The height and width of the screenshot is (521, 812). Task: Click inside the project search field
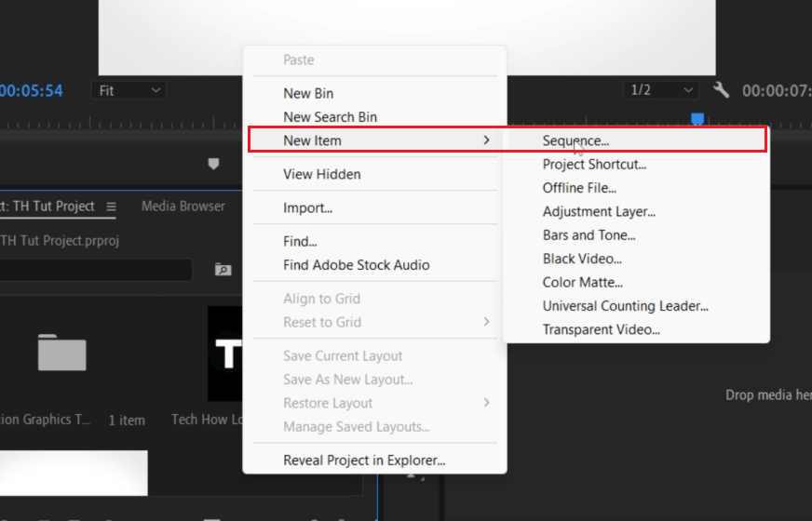click(93, 270)
